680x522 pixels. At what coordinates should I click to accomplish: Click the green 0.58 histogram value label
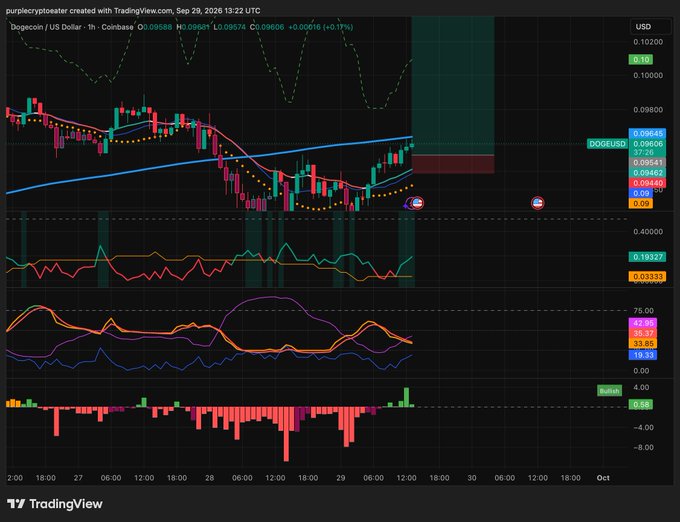(641, 405)
